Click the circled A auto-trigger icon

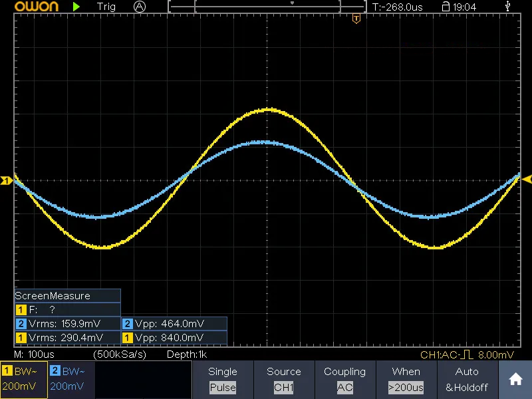140,7
